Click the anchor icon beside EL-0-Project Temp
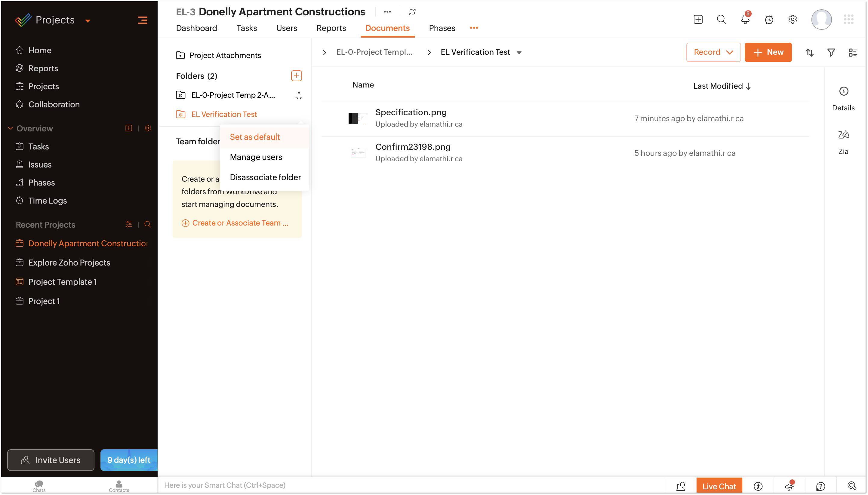 coord(299,96)
